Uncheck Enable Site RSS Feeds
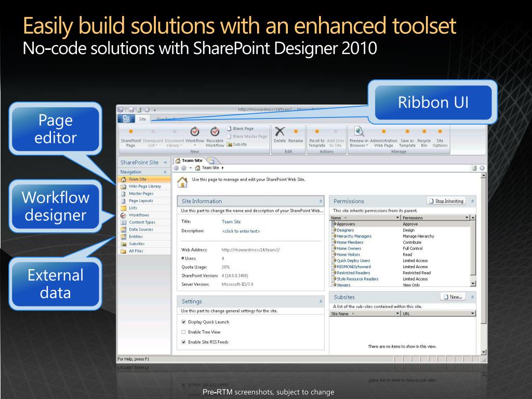532x399 pixels. pos(183,342)
